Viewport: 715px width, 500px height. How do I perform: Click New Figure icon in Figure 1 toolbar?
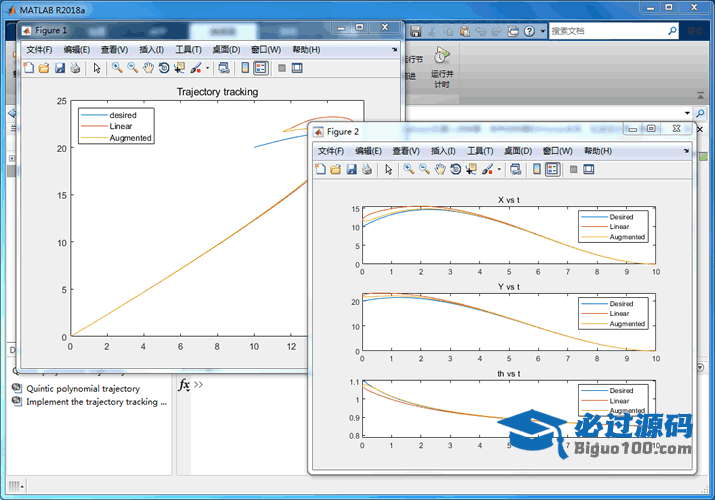[29, 68]
